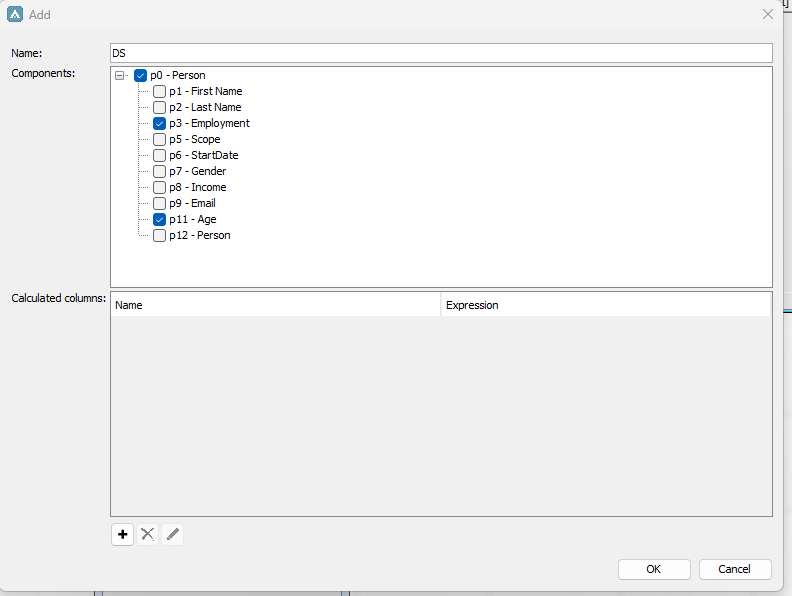This screenshot has width=792, height=596.
Task: Check the p9 - Email checkbox
Action: pos(159,203)
